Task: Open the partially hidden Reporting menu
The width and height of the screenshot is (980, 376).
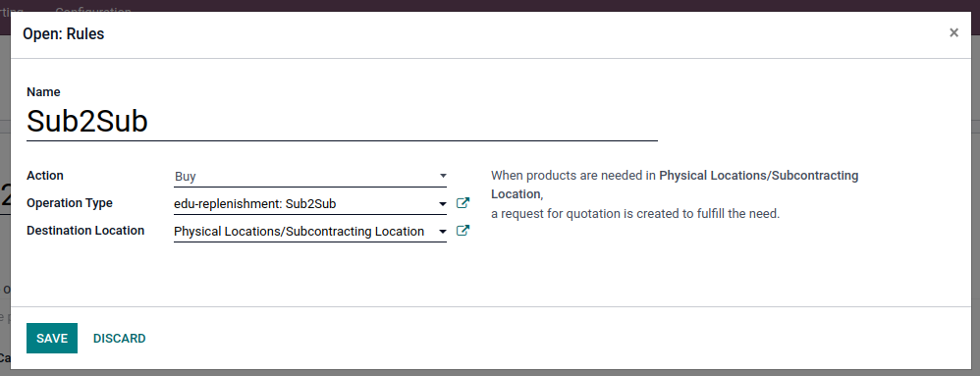Action: (x=12, y=10)
